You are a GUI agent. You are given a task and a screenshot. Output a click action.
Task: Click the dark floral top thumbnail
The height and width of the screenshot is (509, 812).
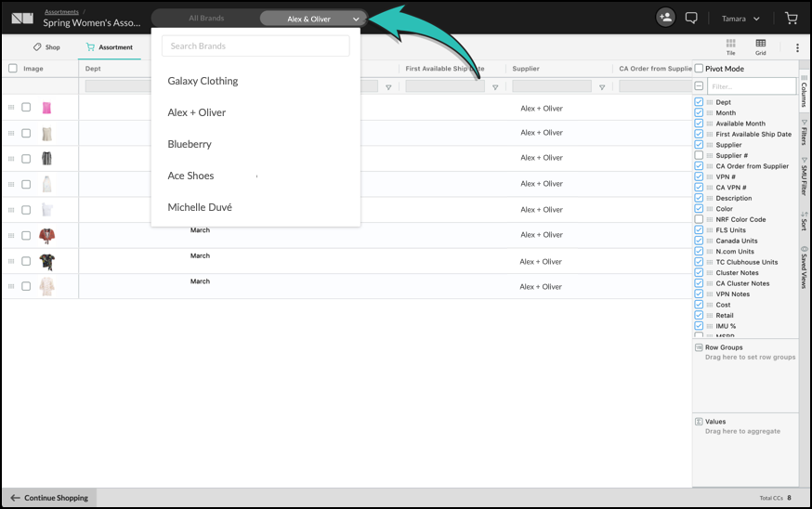46,262
